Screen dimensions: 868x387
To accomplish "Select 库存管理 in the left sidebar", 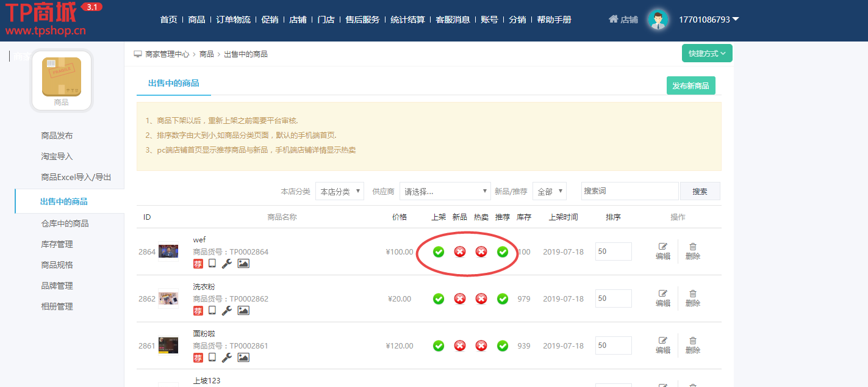I will [x=57, y=244].
